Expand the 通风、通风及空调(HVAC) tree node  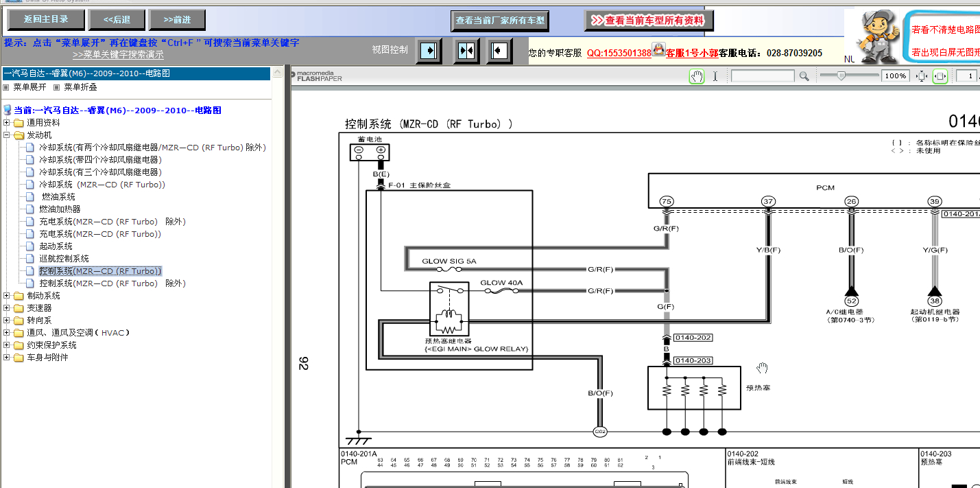point(7,333)
